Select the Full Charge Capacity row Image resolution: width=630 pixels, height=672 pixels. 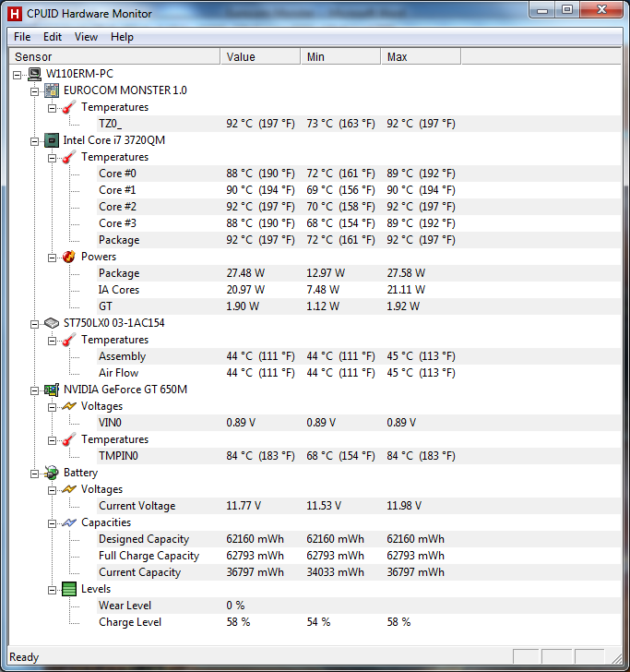tap(359, 556)
